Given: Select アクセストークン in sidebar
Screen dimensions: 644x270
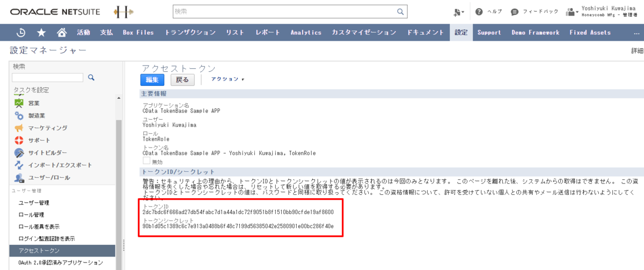Looking at the screenshot, I should click(62, 251).
